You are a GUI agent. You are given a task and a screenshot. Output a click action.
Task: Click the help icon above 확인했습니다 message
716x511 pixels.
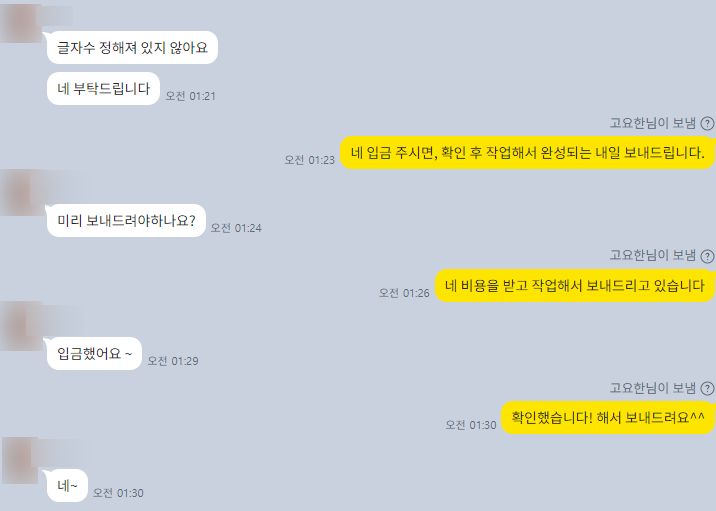(707, 389)
